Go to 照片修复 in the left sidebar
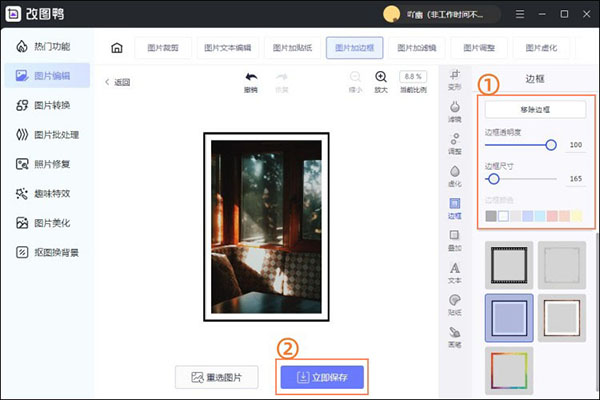The width and height of the screenshot is (600, 400). [50, 164]
